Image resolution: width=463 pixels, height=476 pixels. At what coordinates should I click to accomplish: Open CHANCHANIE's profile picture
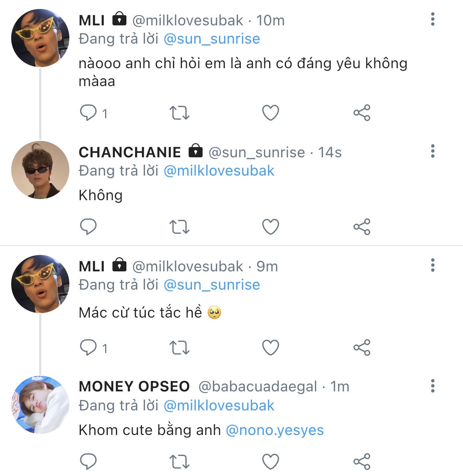coord(40,170)
